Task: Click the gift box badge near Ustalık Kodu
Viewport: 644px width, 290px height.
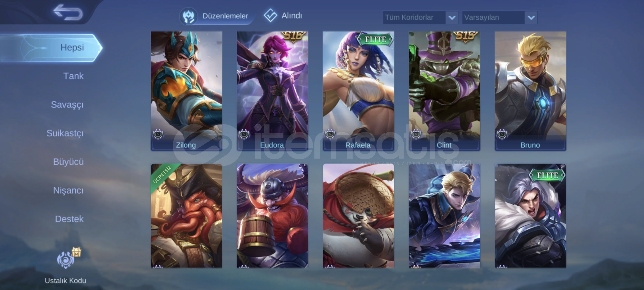Action: [x=76, y=252]
